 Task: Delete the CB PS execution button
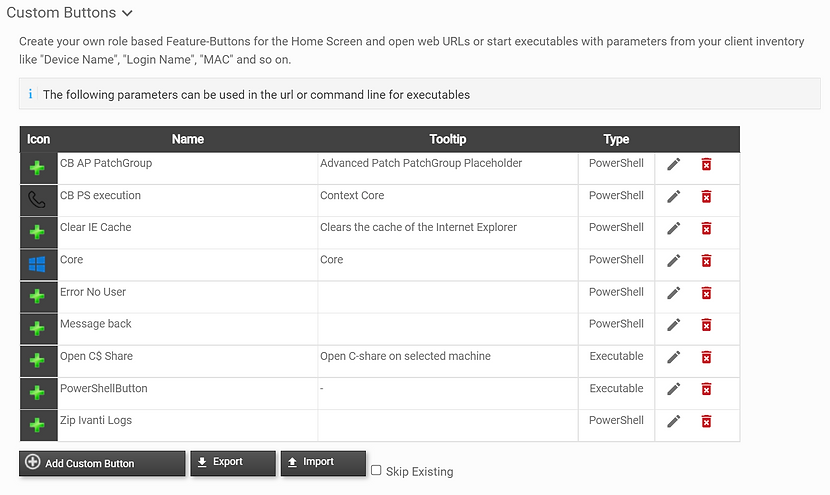click(x=706, y=196)
